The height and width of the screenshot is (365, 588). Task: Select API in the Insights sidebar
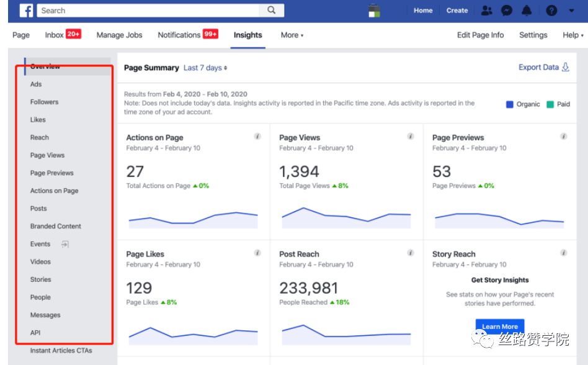35,333
